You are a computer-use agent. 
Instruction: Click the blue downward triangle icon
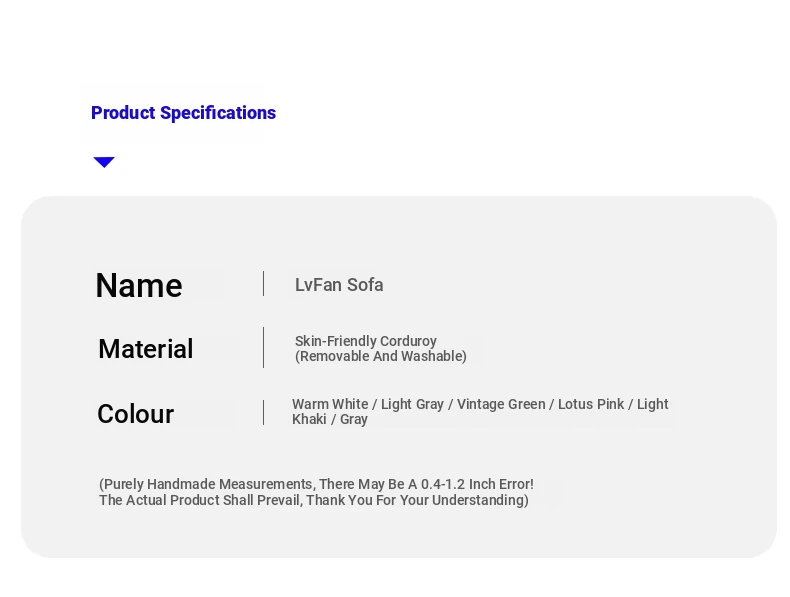(x=104, y=162)
